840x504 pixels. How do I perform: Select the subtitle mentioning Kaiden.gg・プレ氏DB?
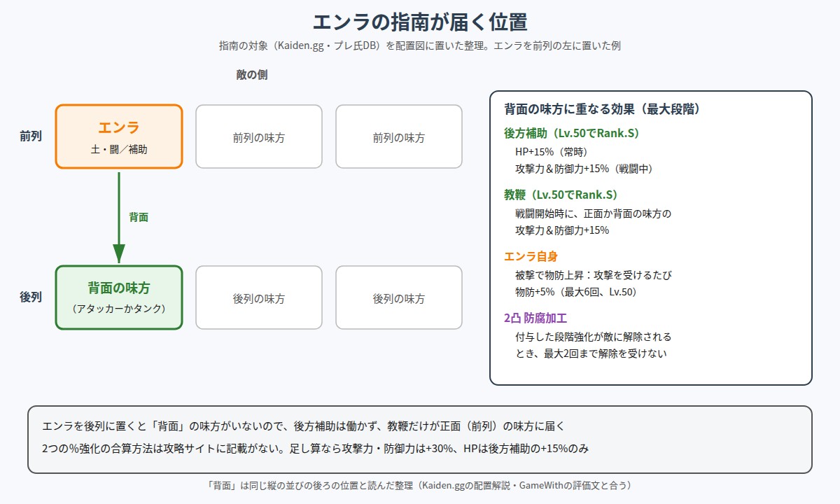[419, 46]
